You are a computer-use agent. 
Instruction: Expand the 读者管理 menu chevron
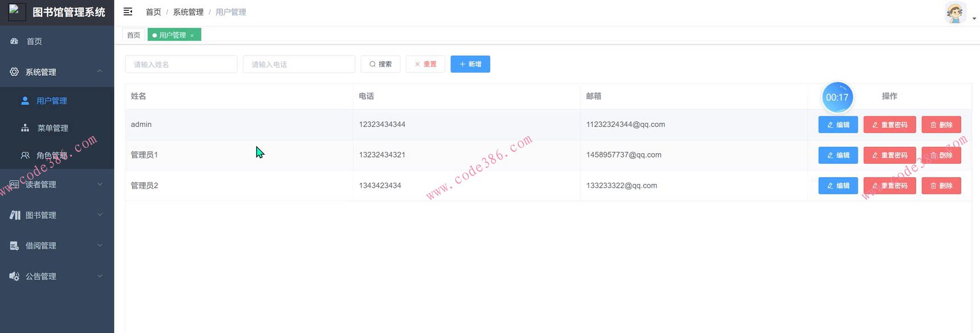click(100, 184)
